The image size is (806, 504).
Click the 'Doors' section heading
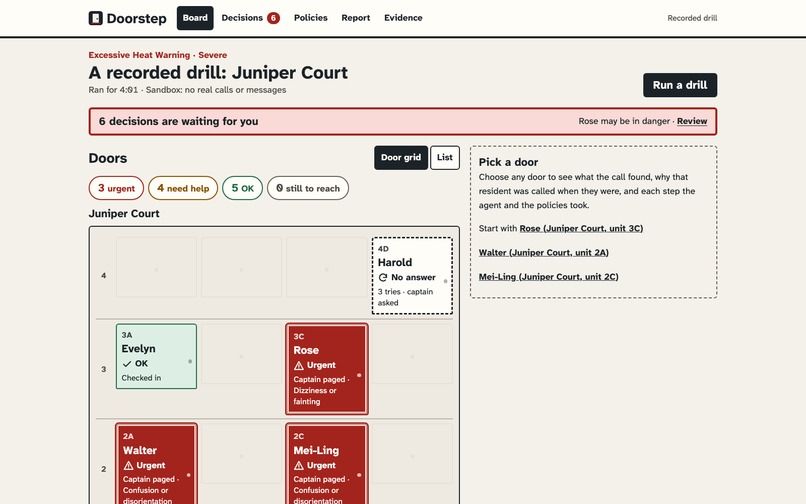107,158
